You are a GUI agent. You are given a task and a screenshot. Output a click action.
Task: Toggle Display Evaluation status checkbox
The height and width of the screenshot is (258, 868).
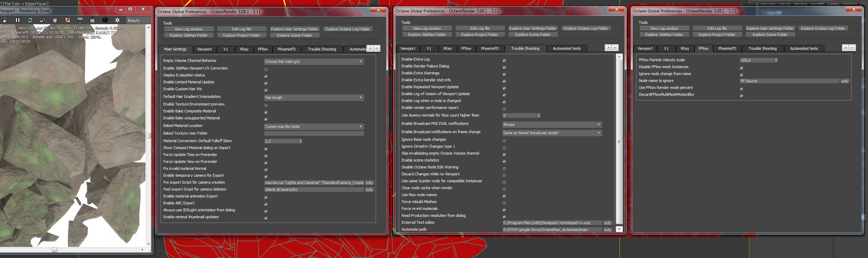(x=266, y=76)
